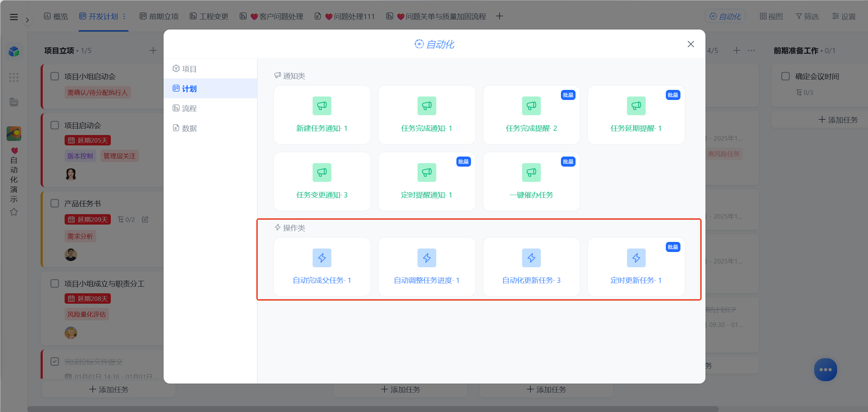Open 任务延期提醒 megaphone icon
Screen dimensions: 868x412
(x=636, y=106)
